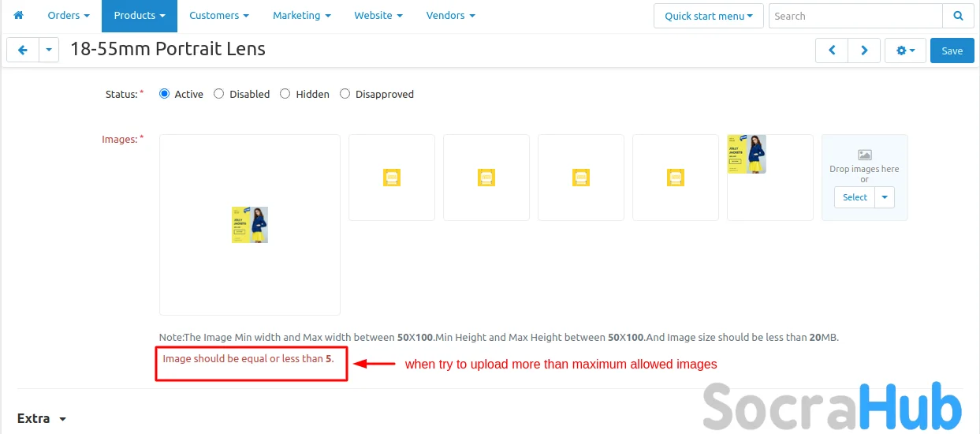Viewport: 980px width, 434px height.
Task: Open the Marketing menu
Action: (301, 16)
